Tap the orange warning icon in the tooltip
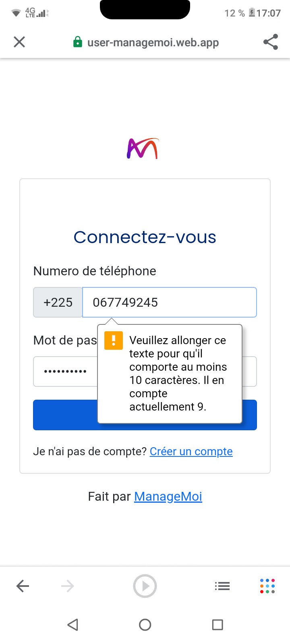Viewport: 290px width, 644px height. pos(114,341)
